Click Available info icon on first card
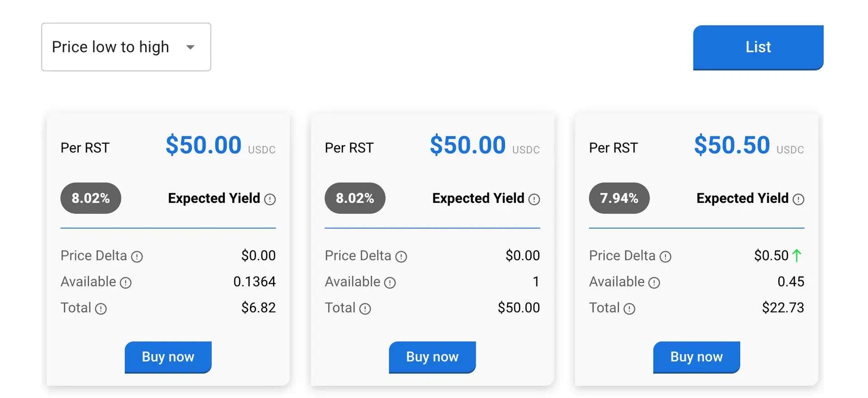This screenshot has height=398, width=868. pos(126,283)
